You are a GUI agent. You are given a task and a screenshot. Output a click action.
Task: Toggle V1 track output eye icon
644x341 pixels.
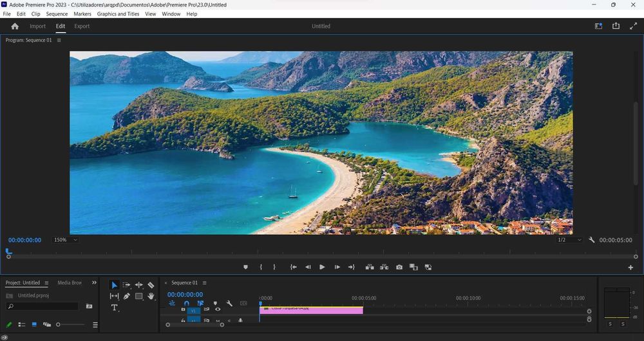tap(218, 309)
